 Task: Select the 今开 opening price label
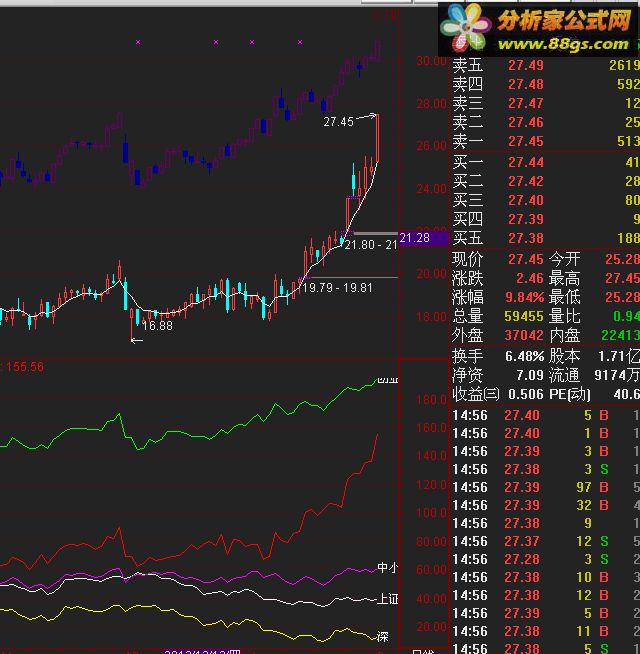pyautogui.click(x=564, y=259)
